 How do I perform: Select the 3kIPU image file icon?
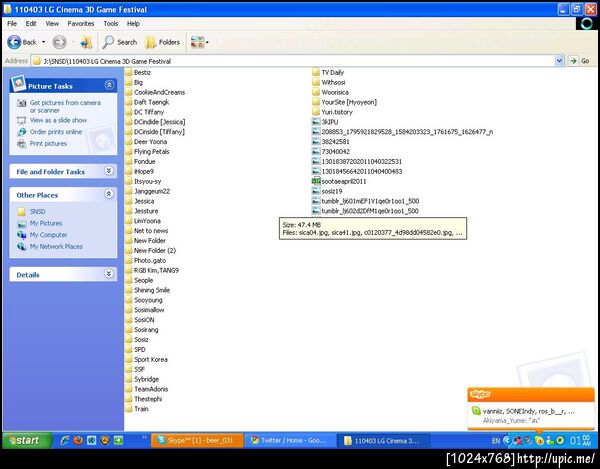[x=316, y=122]
